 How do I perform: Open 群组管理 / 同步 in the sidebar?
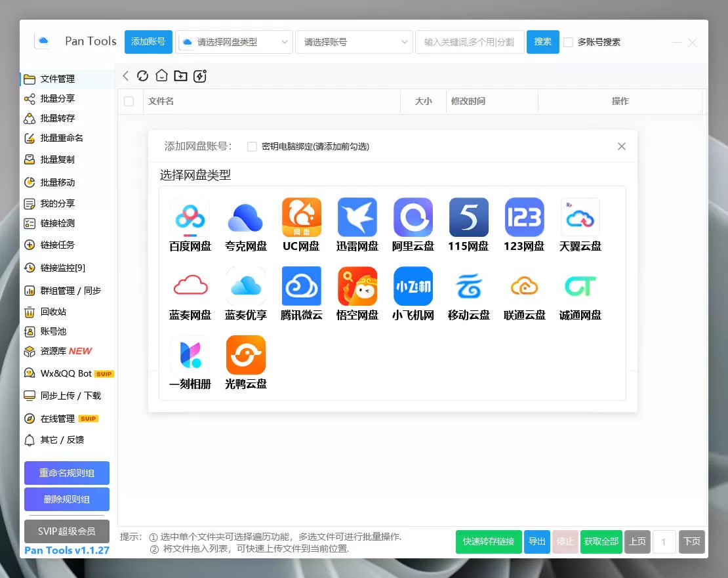point(68,291)
